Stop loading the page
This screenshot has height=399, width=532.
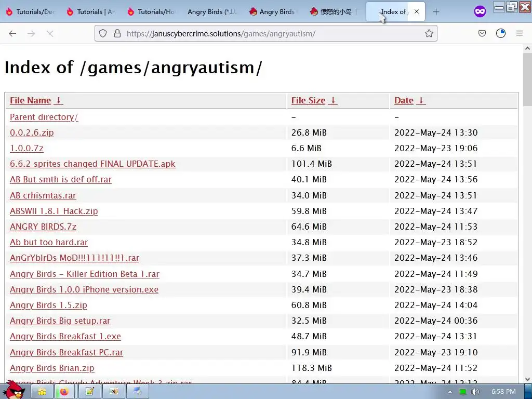pyautogui.click(x=50, y=33)
